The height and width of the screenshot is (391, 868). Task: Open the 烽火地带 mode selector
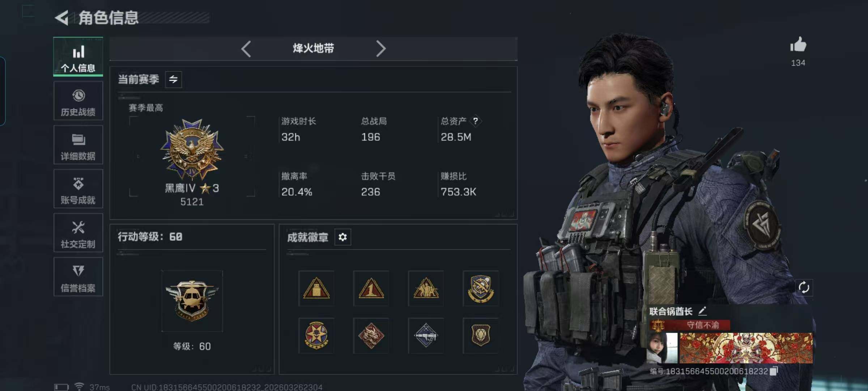pyautogui.click(x=313, y=49)
